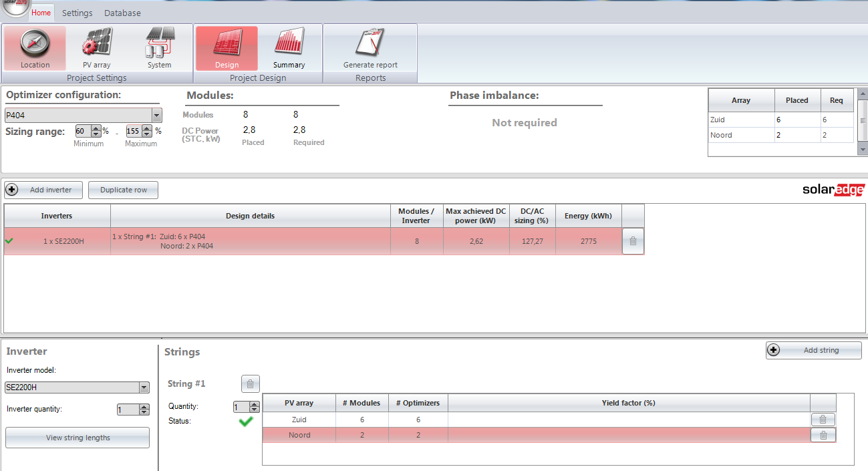
Task: Switch to the Design view
Action: (227, 49)
